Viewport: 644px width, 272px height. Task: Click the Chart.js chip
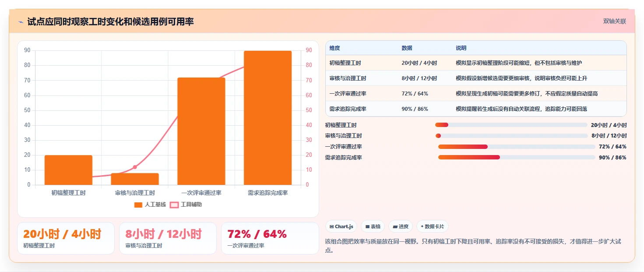[341, 226]
